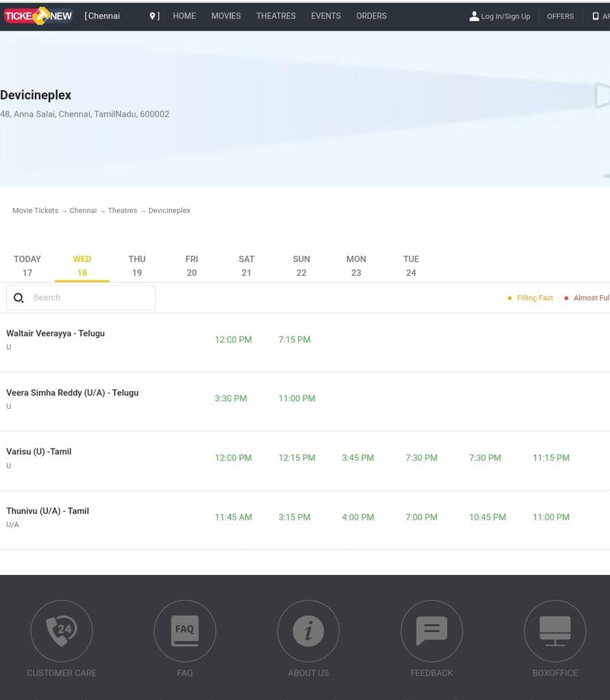Screen dimensions: 610x700
Task: Open the Feedback chat bubble icon
Action: coord(432,631)
